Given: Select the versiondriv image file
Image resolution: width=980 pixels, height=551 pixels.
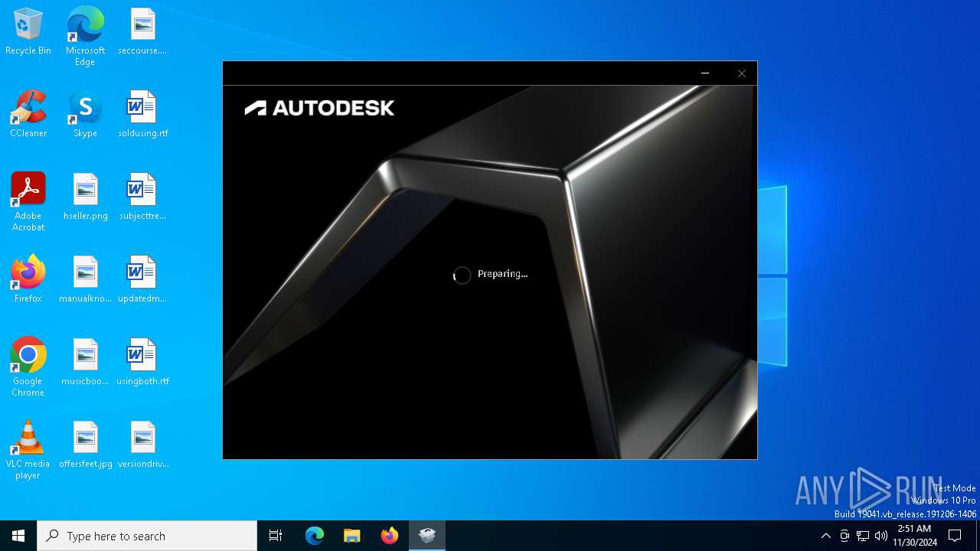Looking at the screenshot, I should click(142, 445).
